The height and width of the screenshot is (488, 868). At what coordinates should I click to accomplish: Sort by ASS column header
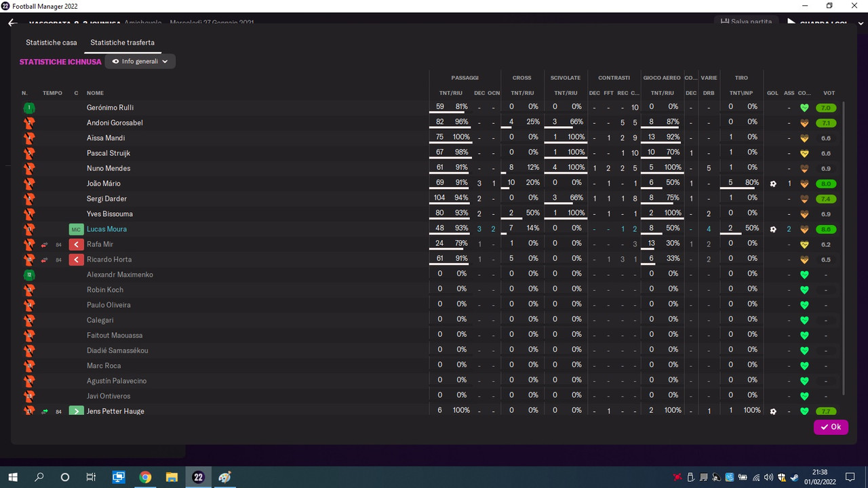pos(789,93)
